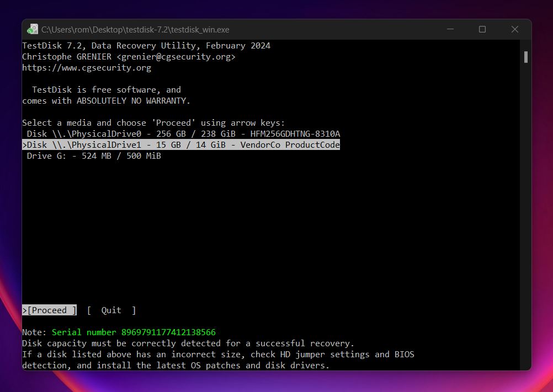Click the cgsecurity.org URL line

pyautogui.click(x=87, y=68)
